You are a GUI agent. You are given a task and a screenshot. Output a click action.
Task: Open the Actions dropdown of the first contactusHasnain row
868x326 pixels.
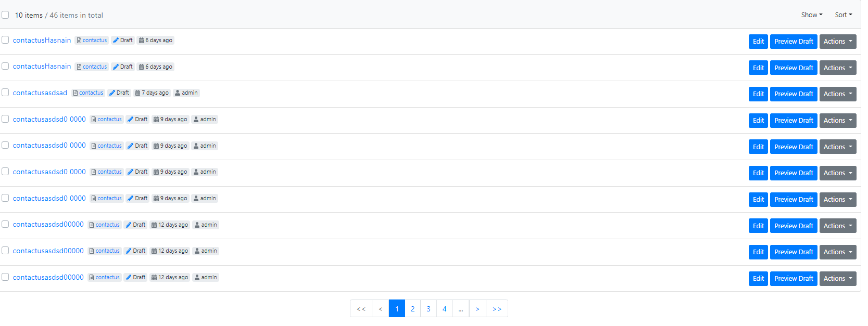(x=838, y=42)
